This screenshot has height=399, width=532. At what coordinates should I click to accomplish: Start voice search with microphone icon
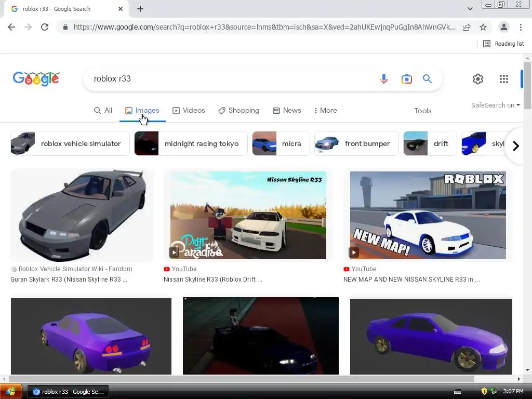pyautogui.click(x=384, y=79)
